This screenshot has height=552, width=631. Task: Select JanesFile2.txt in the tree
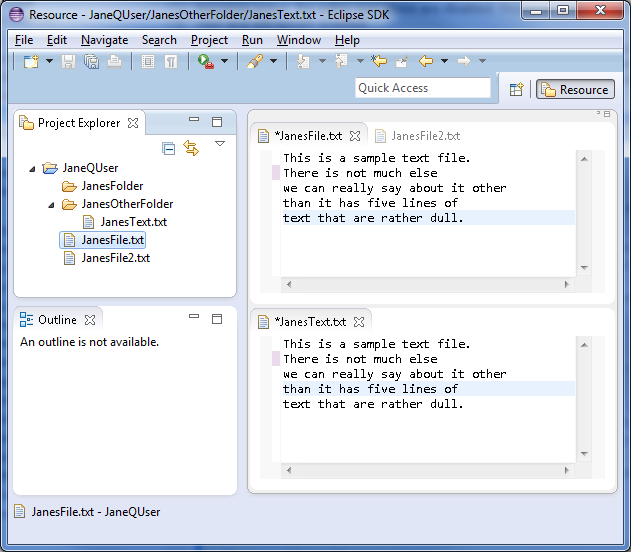coord(115,258)
